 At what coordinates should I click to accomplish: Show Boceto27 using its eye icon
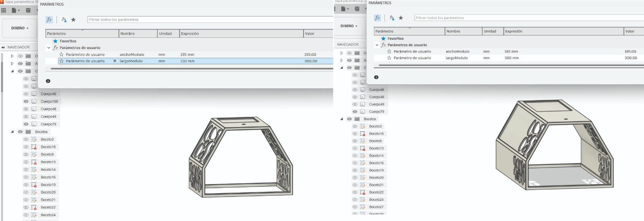pos(355,207)
